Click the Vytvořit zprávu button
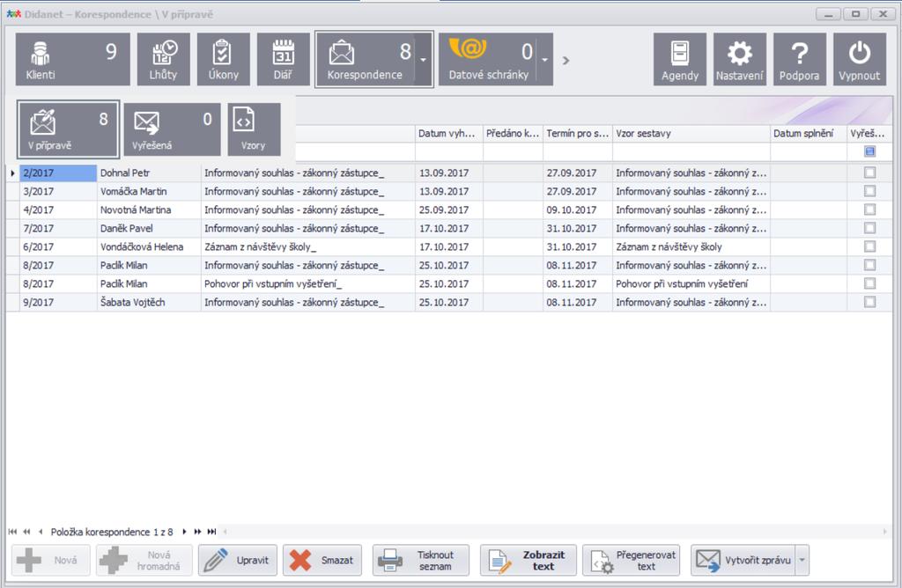Image resolution: width=902 pixels, height=588 pixels. [x=743, y=560]
